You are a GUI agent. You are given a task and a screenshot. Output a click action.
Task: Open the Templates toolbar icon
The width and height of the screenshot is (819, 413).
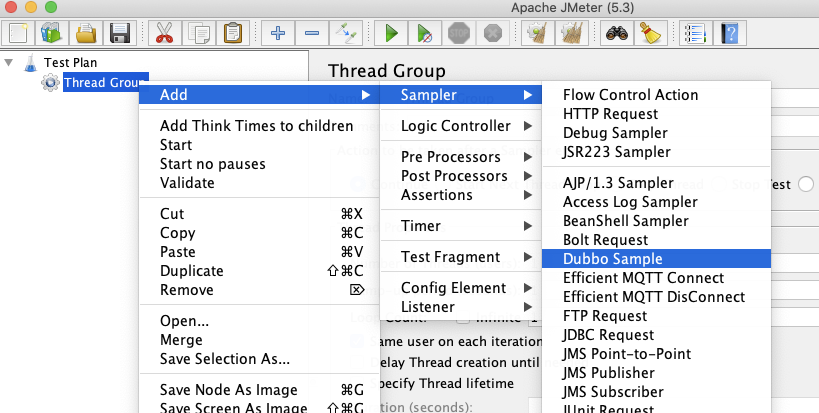pos(52,33)
